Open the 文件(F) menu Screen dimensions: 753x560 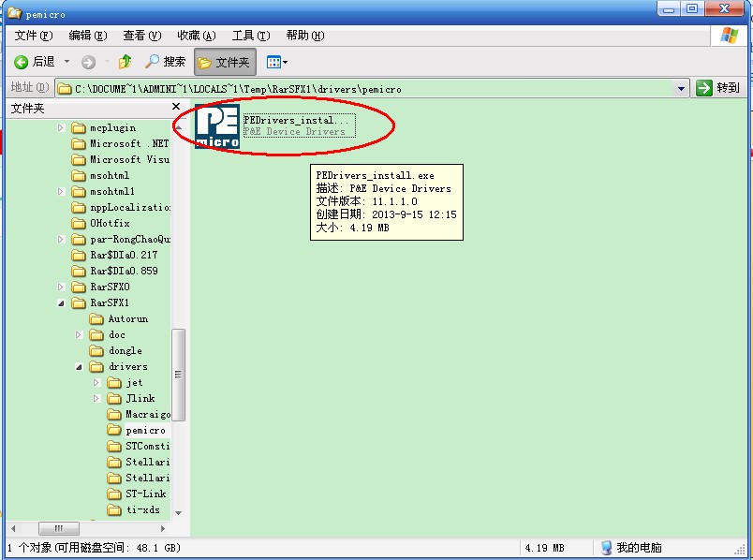(34, 36)
